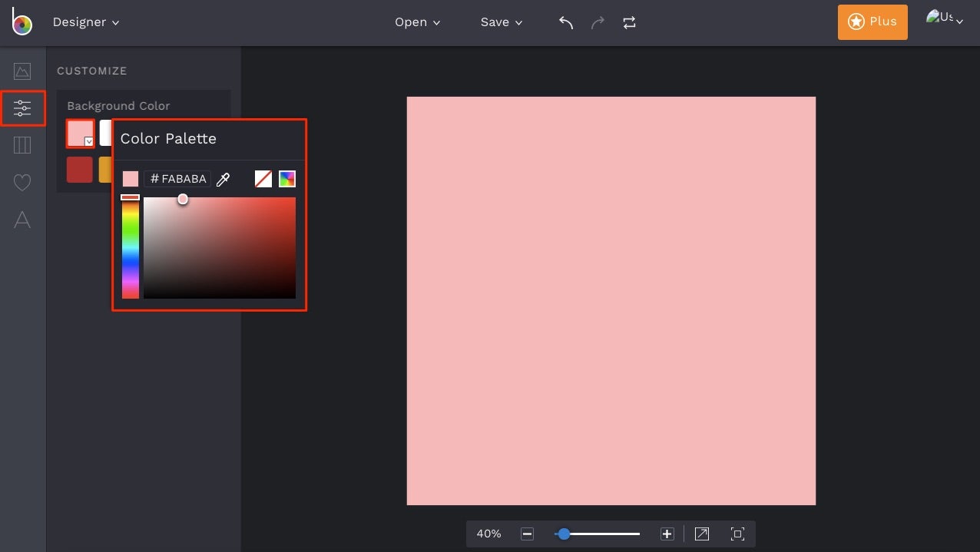
Task: Open the Customize panel icon
Action: [22, 107]
